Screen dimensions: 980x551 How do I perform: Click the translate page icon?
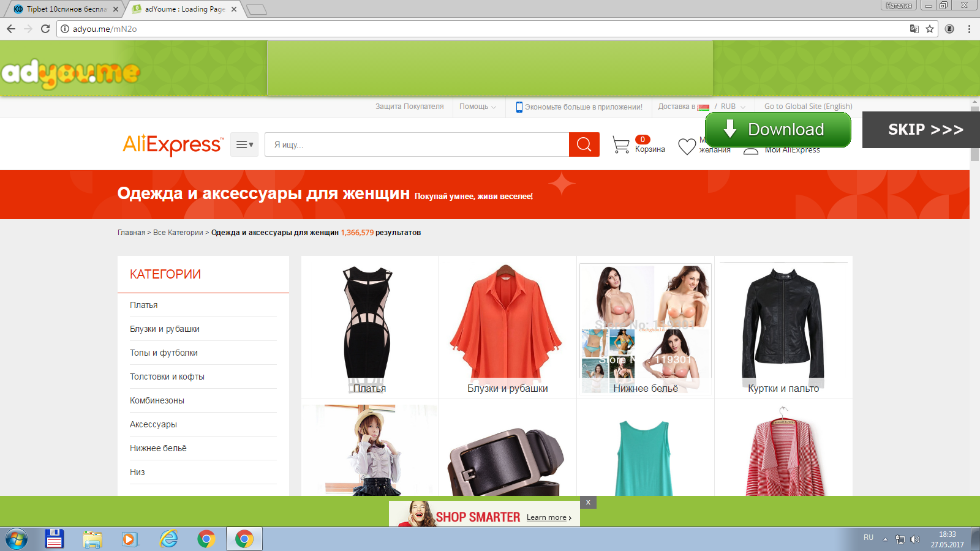tap(914, 29)
